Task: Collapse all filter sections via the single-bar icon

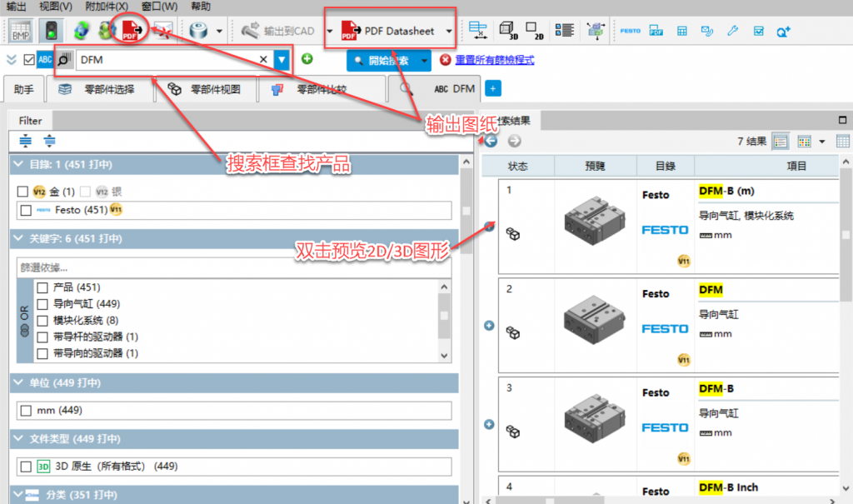Action: [49, 141]
